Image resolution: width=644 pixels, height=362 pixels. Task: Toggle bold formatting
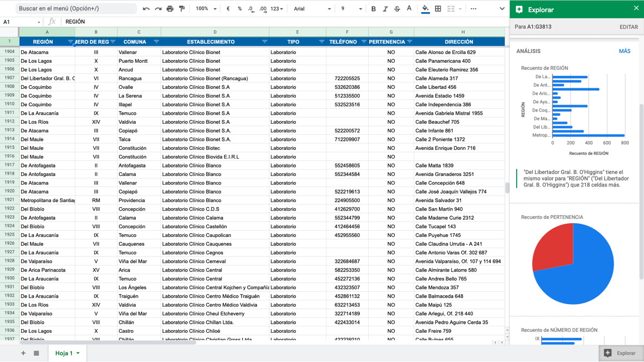tap(373, 9)
